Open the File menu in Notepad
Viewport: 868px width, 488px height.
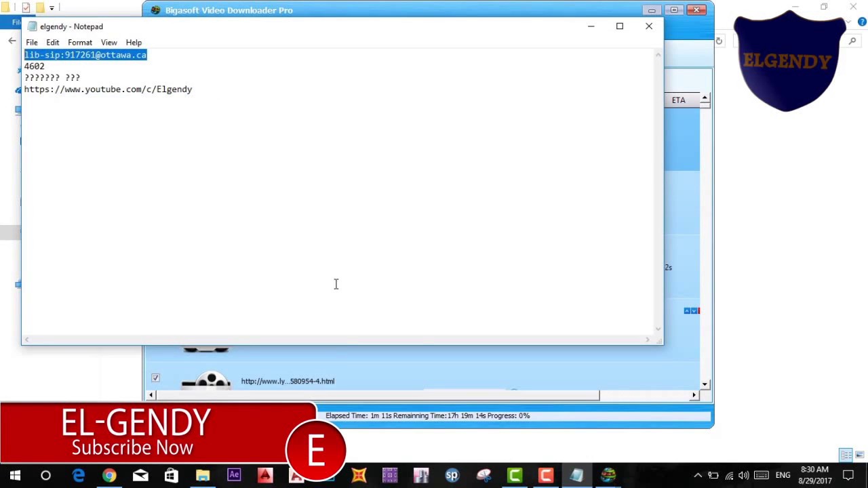pos(32,42)
